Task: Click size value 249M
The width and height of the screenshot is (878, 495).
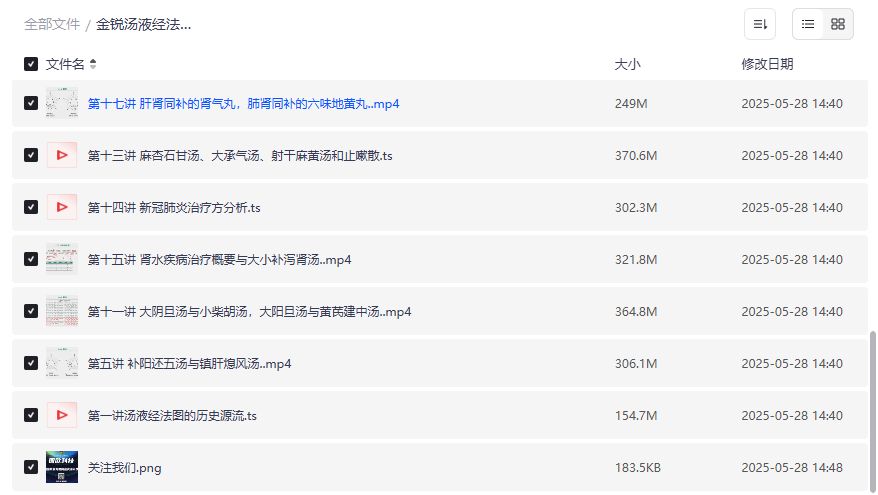Action: pyautogui.click(x=631, y=104)
